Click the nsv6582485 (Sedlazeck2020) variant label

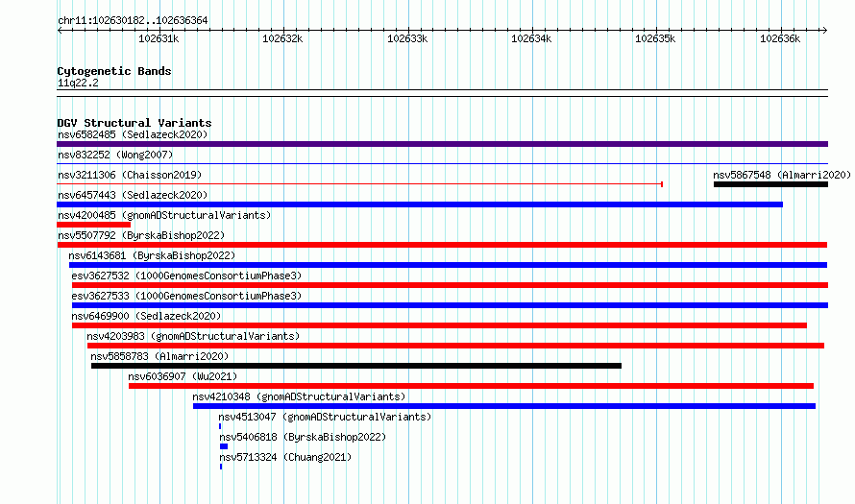[x=133, y=134]
